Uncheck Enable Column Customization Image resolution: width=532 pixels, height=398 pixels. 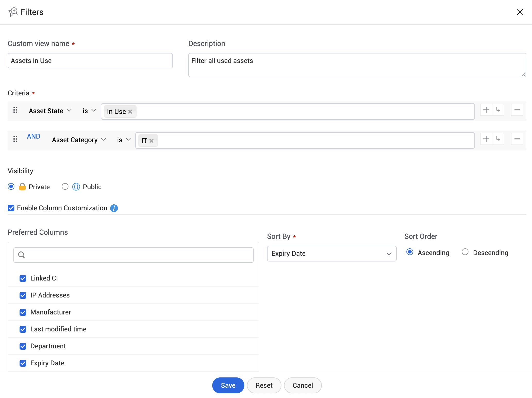pyautogui.click(x=11, y=208)
